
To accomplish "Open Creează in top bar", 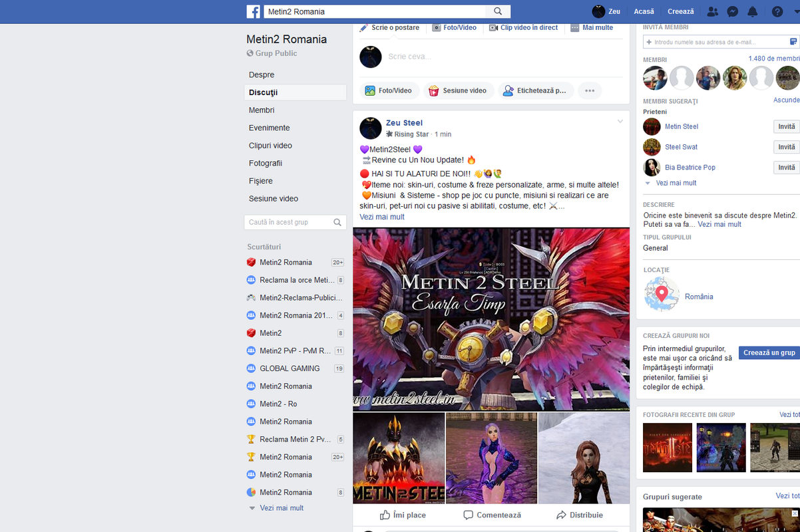I will 680,11.
